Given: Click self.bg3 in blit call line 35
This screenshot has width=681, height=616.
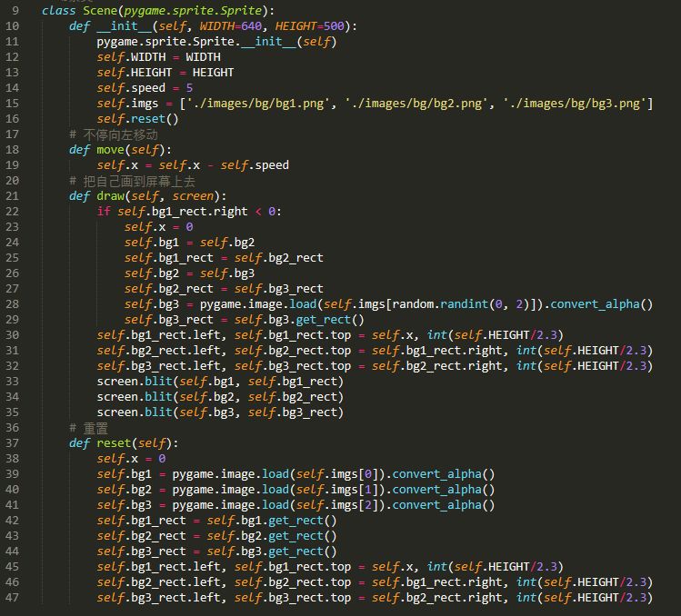Looking at the screenshot, I should (206, 412).
